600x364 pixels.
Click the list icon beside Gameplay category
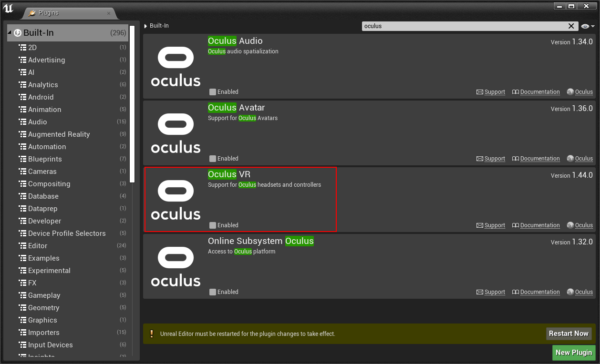(22, 295)
